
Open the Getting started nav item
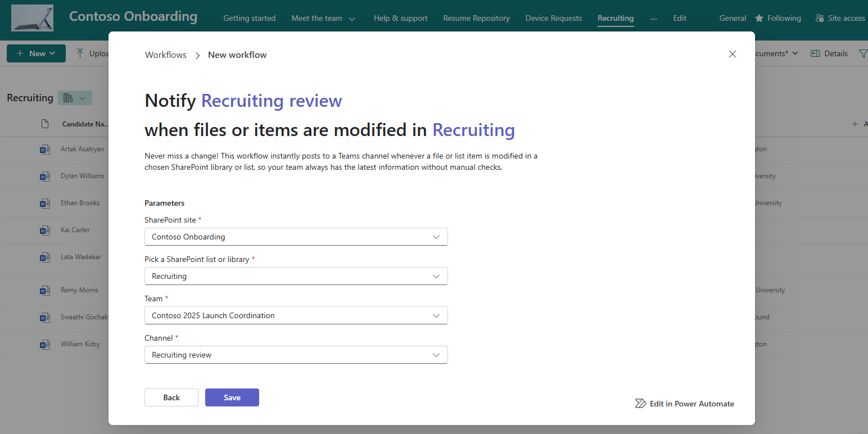point(250,18)
